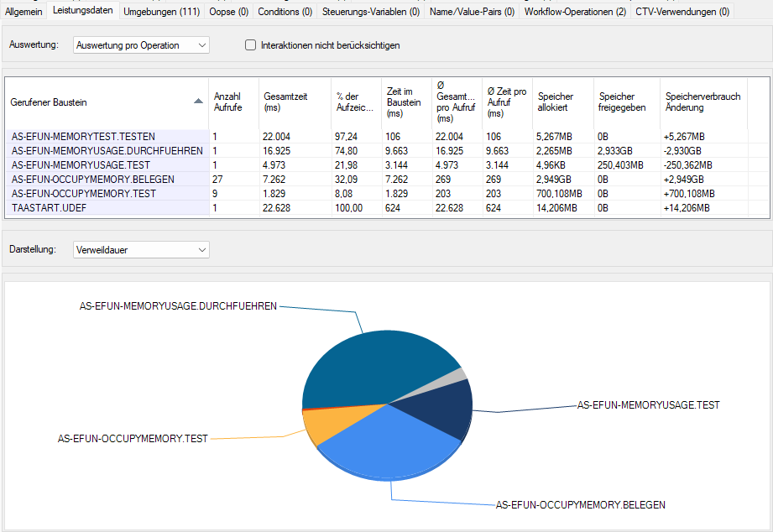The width and height of the screenshot is (773, 532).
Task: Switch to Workflow-Operationen (2) tab
Action: click(x=575, y=12)
